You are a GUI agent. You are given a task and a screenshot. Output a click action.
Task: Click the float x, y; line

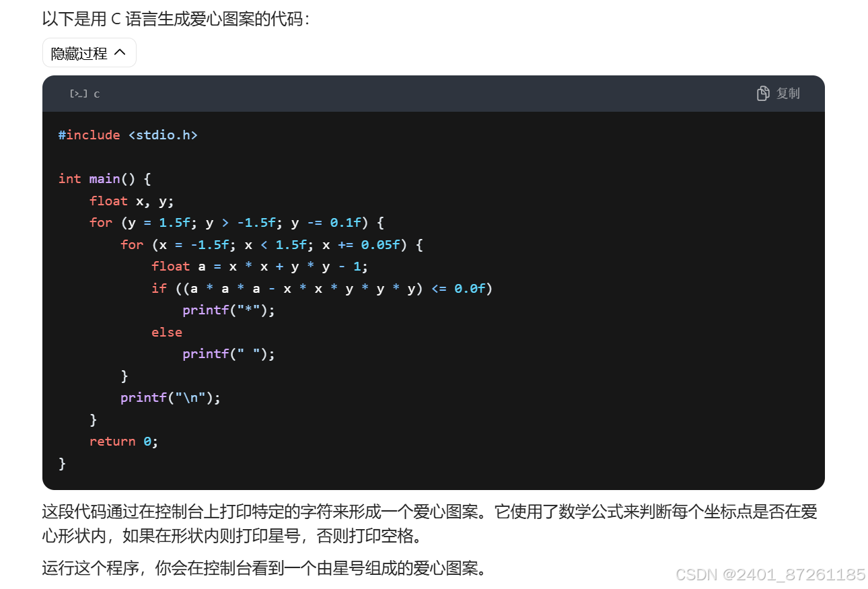132,201
